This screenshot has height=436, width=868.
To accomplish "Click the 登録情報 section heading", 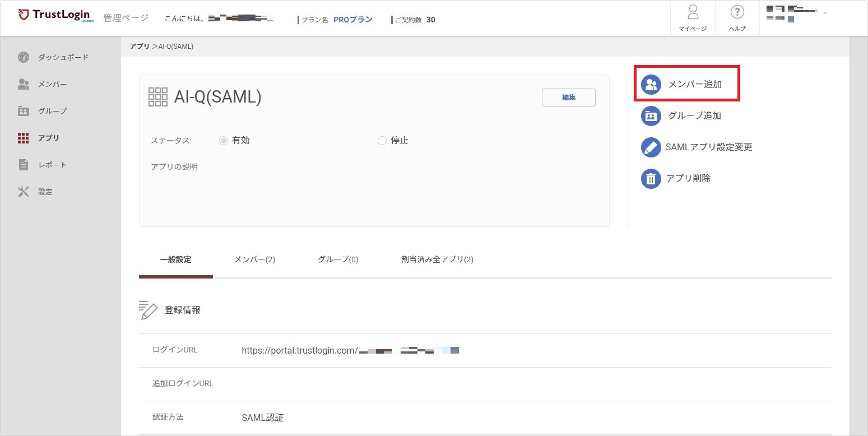I will tap(183, 310).
